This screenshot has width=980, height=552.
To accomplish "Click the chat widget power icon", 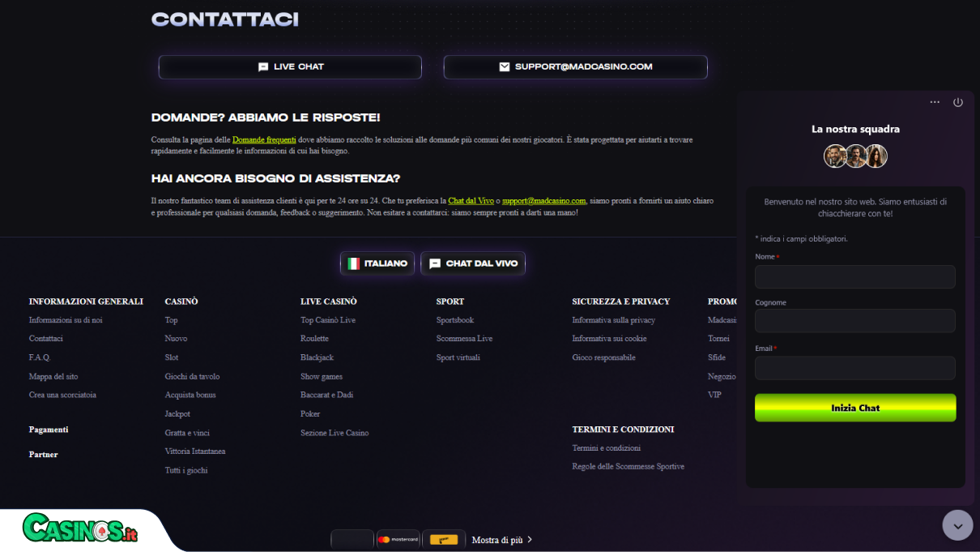I will click(x=958, y=102).
